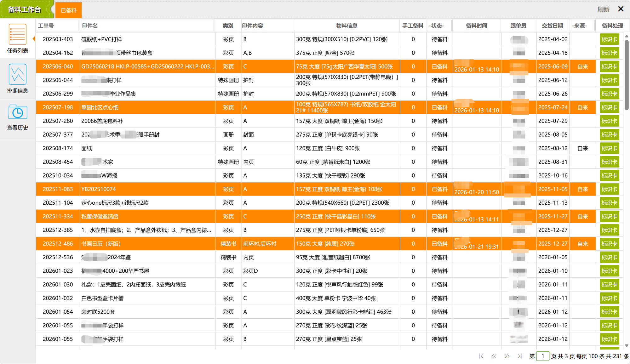Image resolution: width=630 pixels, height=364 pixels.
Task: Switch to the 备料工作台 tab
Action: tap(25, 10)
